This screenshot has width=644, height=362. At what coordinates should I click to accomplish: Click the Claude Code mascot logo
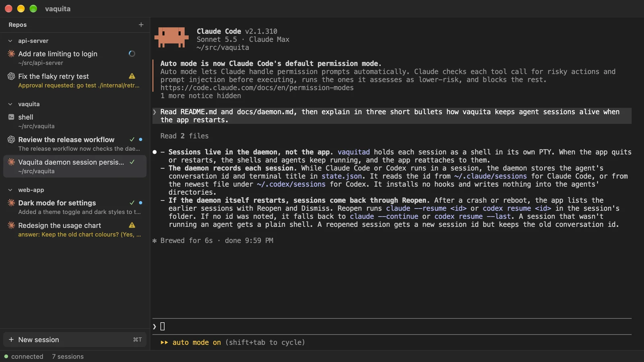[x=171, y=37]
